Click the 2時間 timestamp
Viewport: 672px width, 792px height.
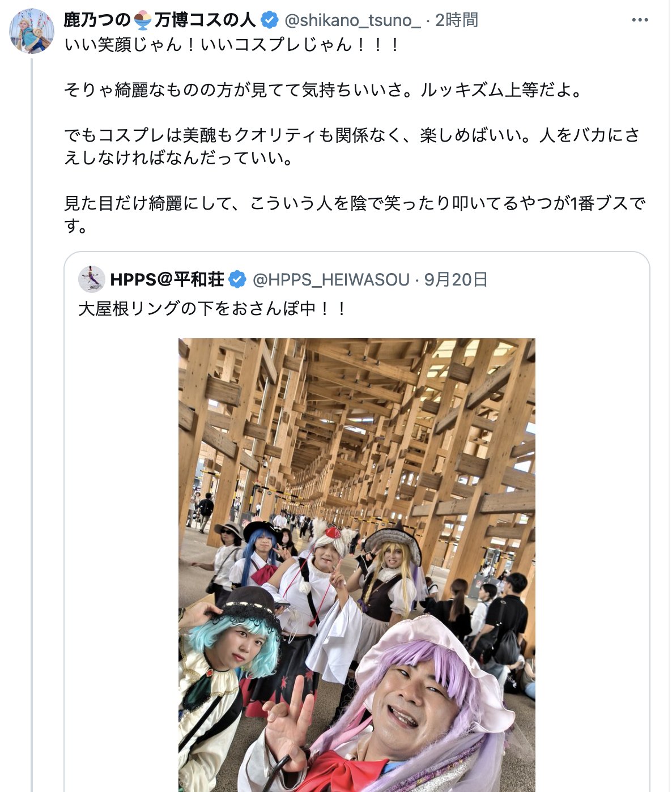[x=457, y=20]
